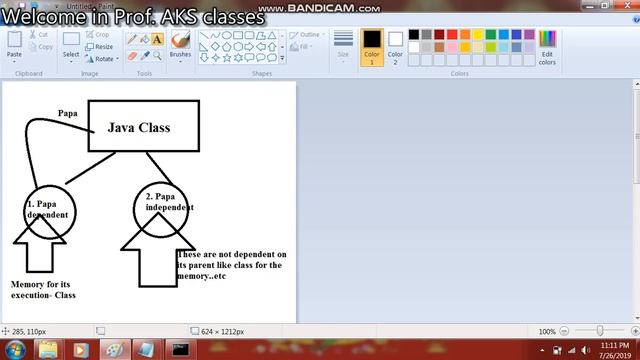Select the Pencil tool
Screen dimensions: 640x360
tap(132, 39)
